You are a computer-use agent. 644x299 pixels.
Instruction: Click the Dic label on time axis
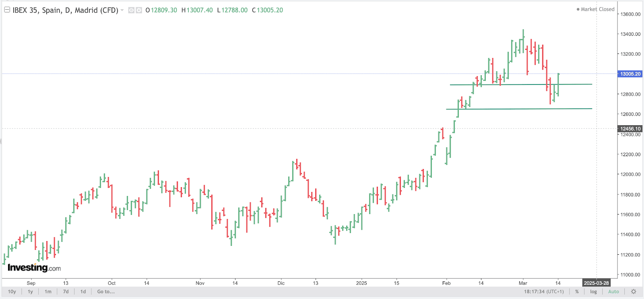pos(281,283)
